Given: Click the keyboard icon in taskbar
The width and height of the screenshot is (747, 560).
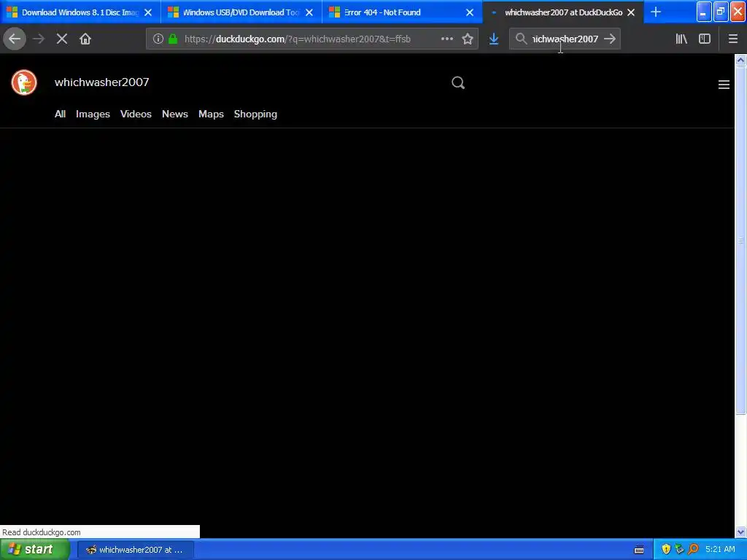Looking at the screenshot, I should point(639,550).
